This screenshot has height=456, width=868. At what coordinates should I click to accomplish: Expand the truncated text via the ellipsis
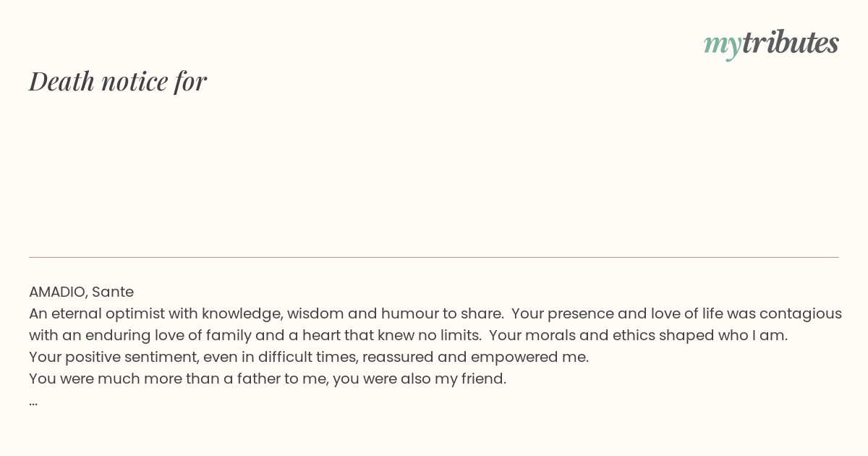point(33,402)
